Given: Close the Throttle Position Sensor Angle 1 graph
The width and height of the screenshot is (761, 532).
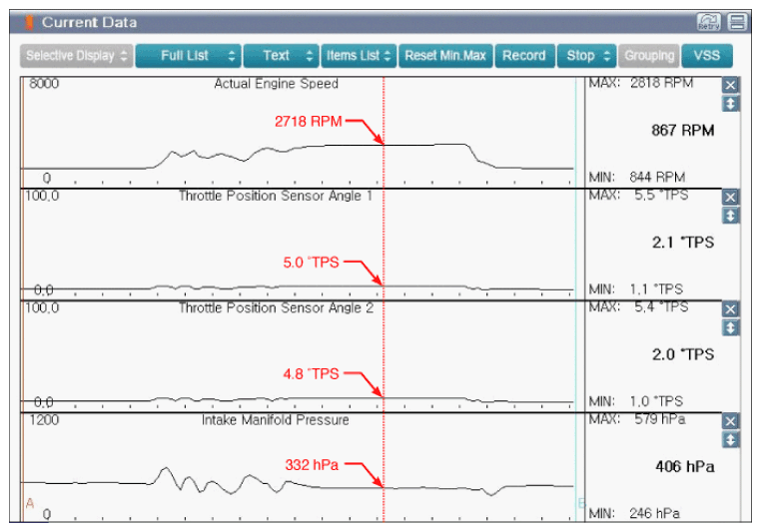Looking at the screenshot, I should [x=730, y=198].
